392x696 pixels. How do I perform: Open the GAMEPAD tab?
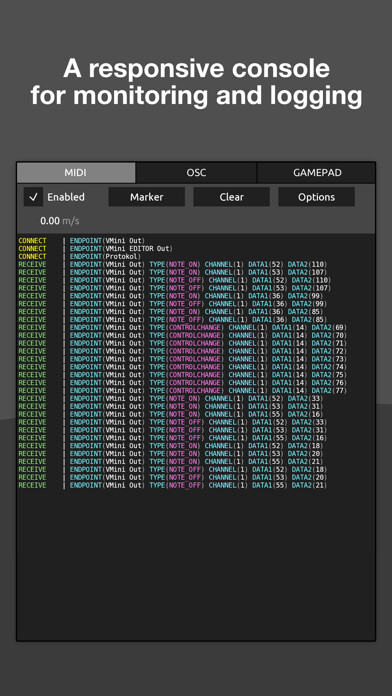click(x=316, y=173)
